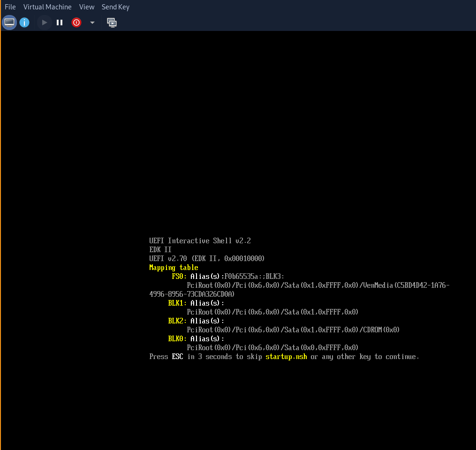Open the File menu
This screenshot has height=450, width=476.
tap(10, 7)
